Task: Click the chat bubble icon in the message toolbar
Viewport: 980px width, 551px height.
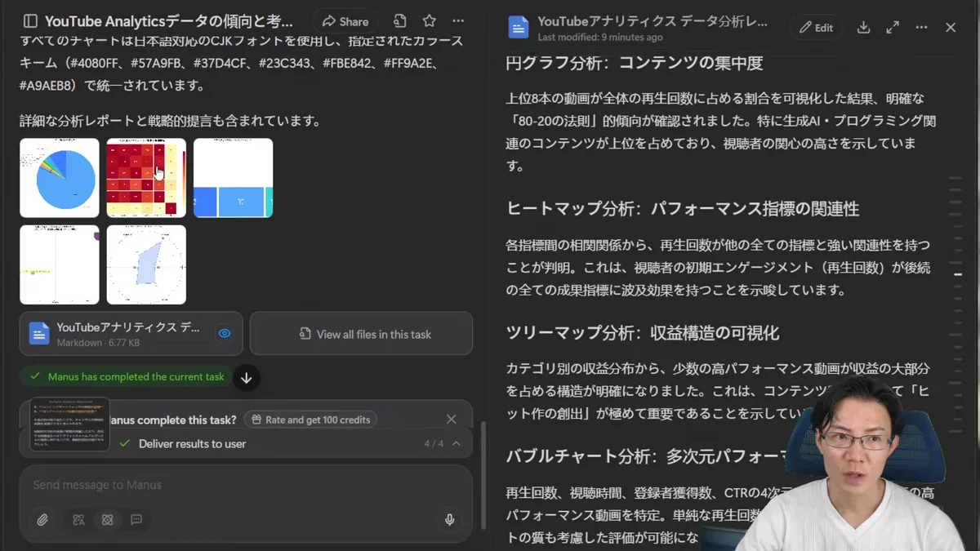Action: 136,520
